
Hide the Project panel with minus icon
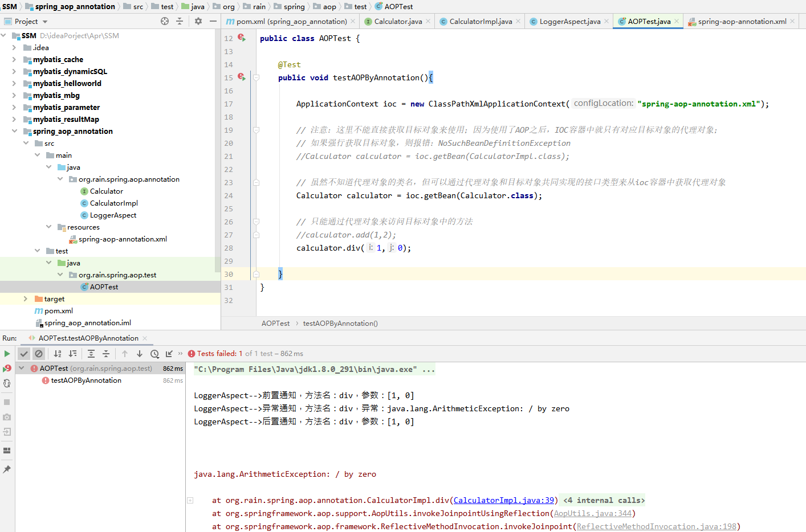[213, 21]
